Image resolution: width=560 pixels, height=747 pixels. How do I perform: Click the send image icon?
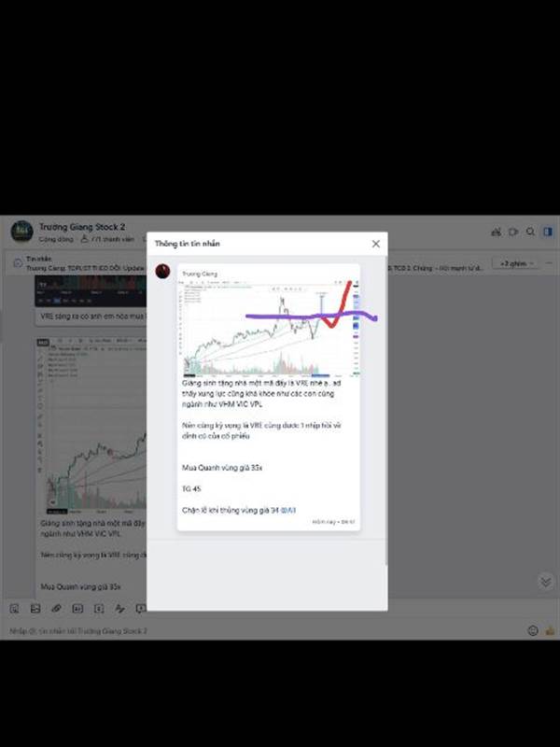35,609
